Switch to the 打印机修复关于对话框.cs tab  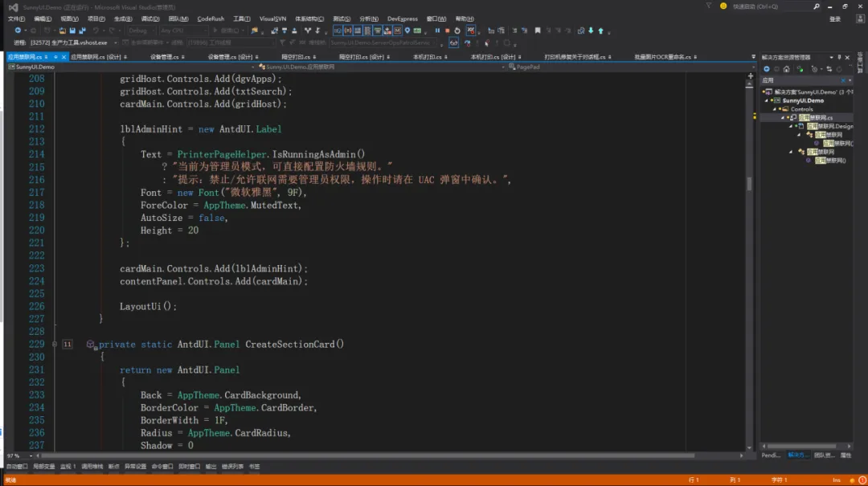click(x=575, y=57)
